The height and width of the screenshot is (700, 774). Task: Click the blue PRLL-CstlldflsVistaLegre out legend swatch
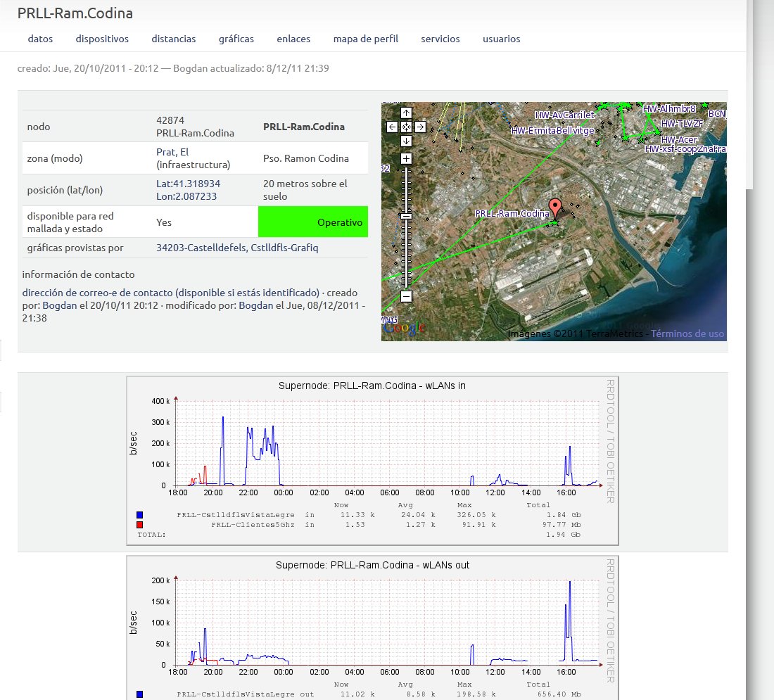point(140,694)
